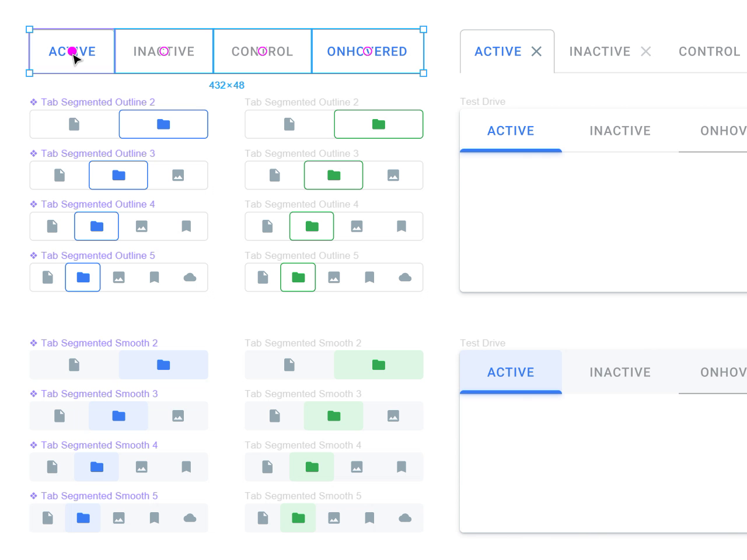The width and height of the screenshot is (747, 560).
Task: Click blue folder icon in Tab Segmented Outline 4
Action: 97,226
